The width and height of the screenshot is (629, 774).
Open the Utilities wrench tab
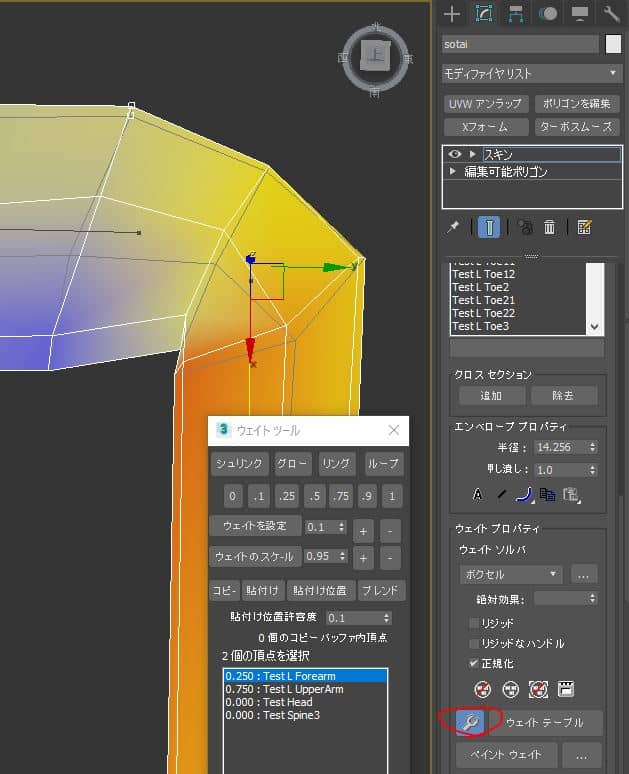(612, 14)
